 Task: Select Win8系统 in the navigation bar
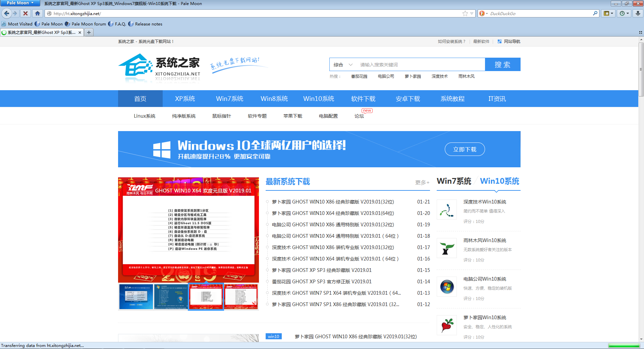point(274,99)
